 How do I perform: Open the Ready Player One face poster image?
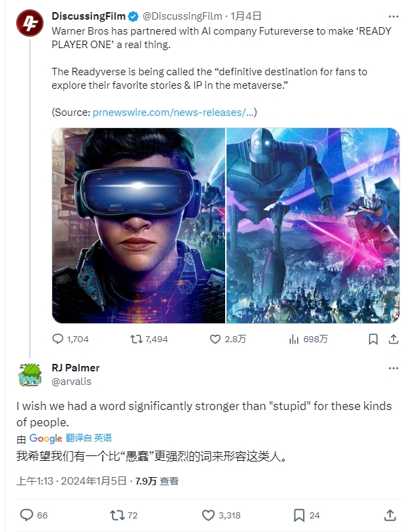tap(138, 225)
